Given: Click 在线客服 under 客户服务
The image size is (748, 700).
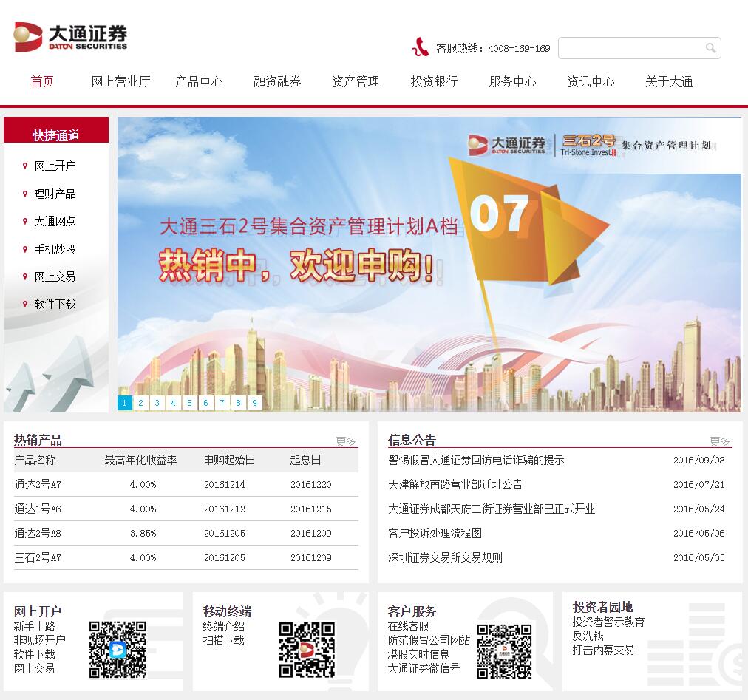Looking at the screenshot, I should pos(408,626).
